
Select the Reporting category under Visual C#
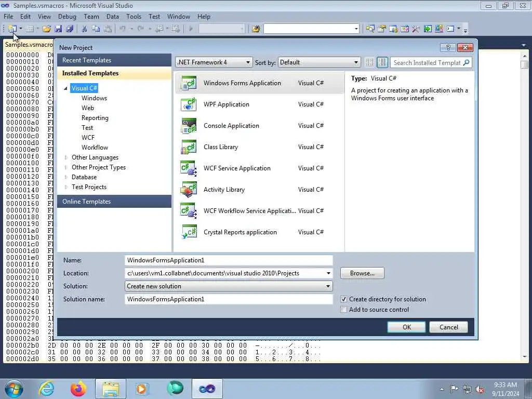(x=95, y=118)
